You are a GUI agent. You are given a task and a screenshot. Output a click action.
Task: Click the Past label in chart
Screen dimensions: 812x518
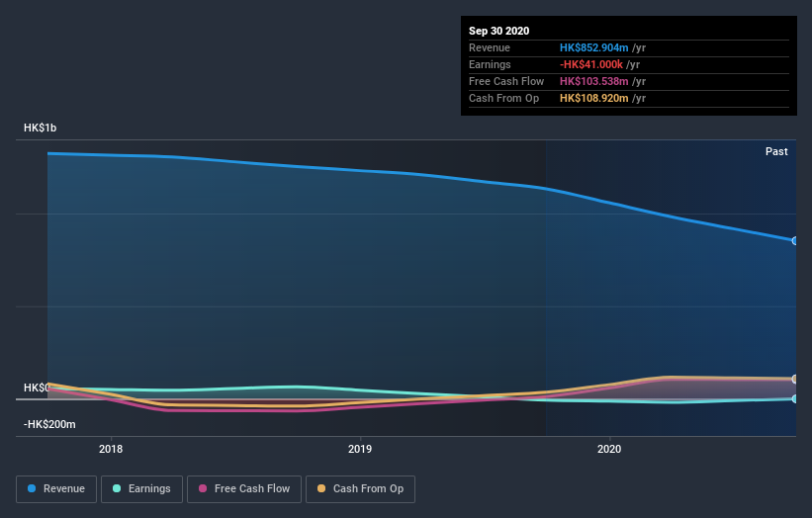coord(776,151)
